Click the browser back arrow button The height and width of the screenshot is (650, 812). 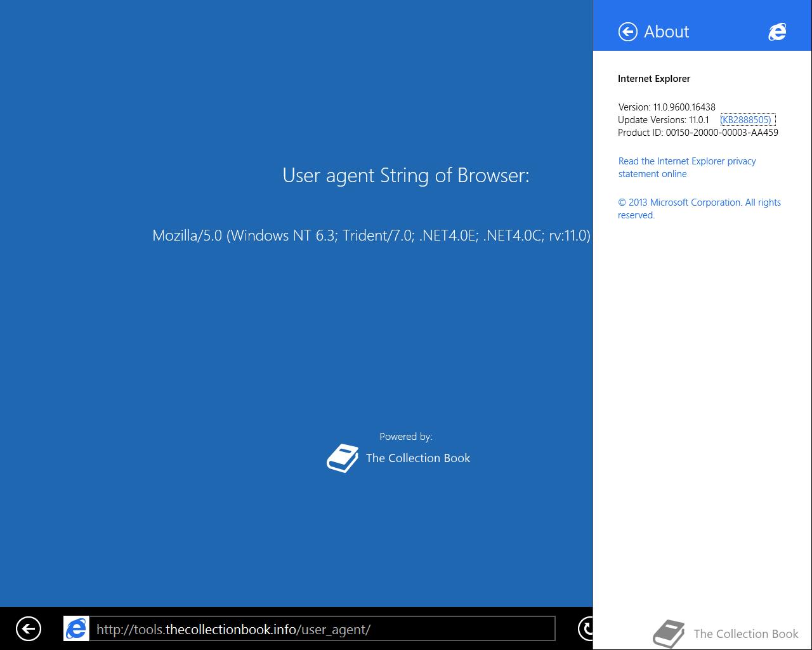point(29,629)
